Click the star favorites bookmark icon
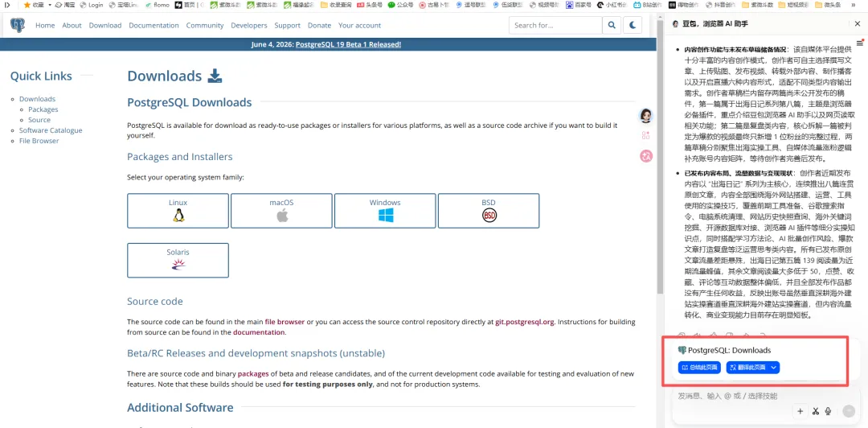This screenshot has height=428, width=868. click(x=27, y=5)
